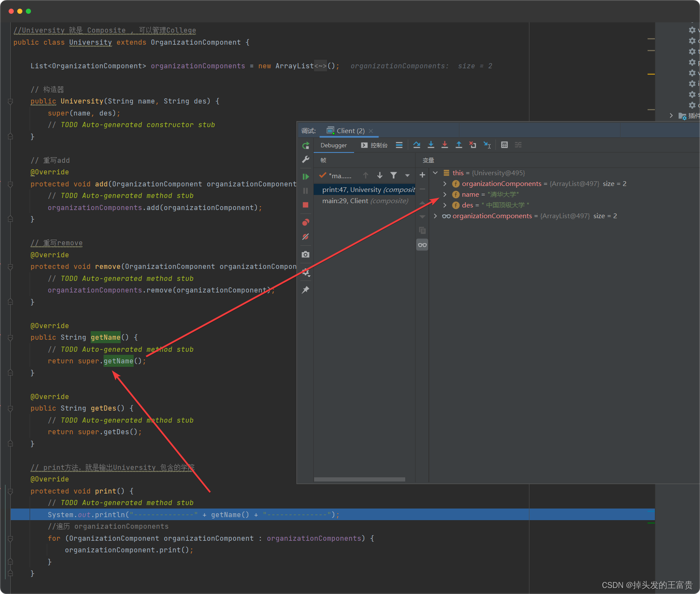Expand the organizationComponents field under this
Image resolution: width=700 pixels, height=594 pixels.
click(445, 183)
